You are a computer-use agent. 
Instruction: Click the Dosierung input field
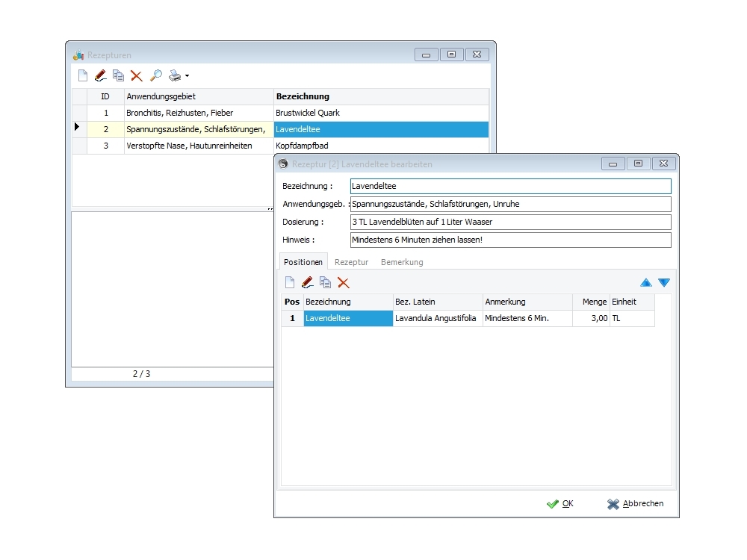point(511,222)
